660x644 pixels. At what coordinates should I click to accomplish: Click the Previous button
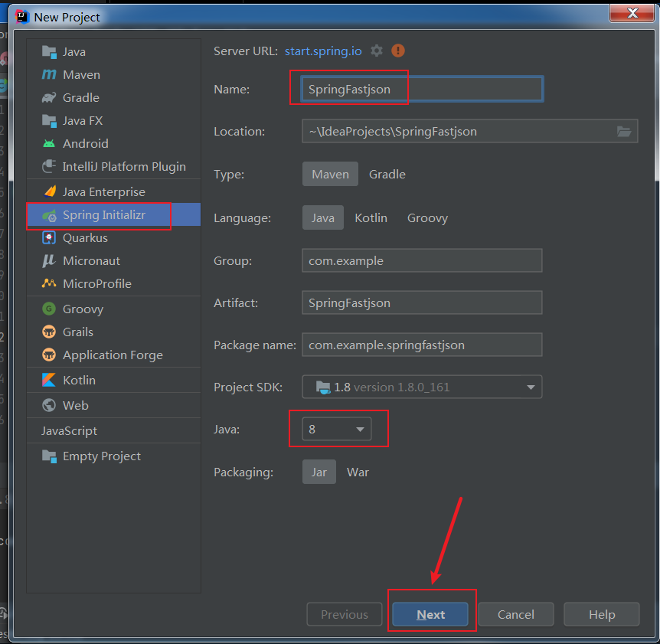[x=345, y=615]
